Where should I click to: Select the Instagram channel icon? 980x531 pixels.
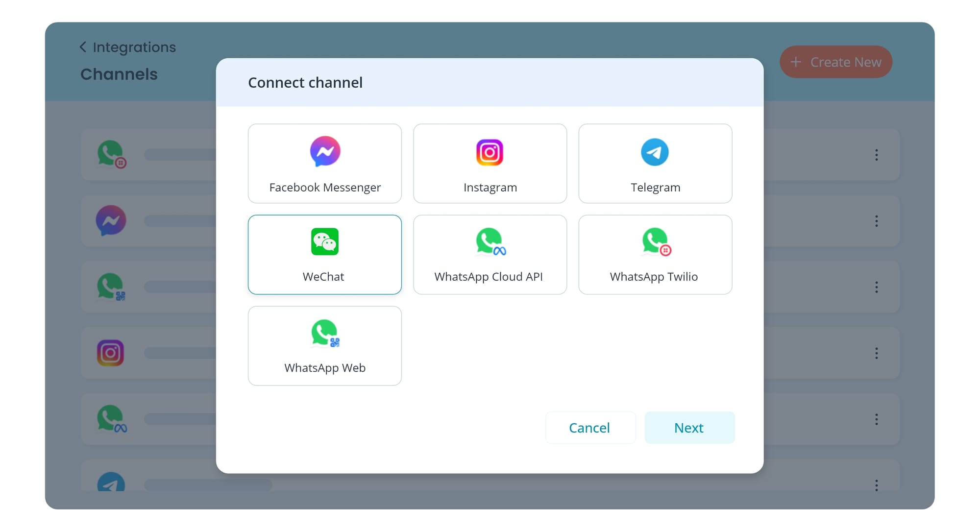click(490, 152)
